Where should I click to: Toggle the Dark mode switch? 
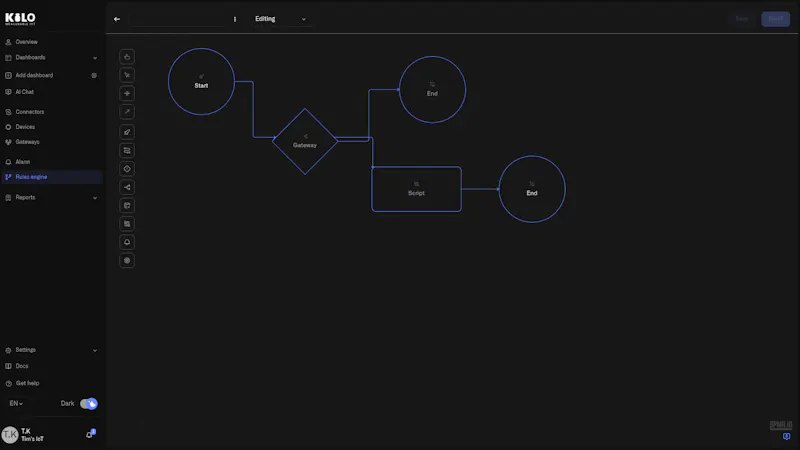tap(89, 404)
